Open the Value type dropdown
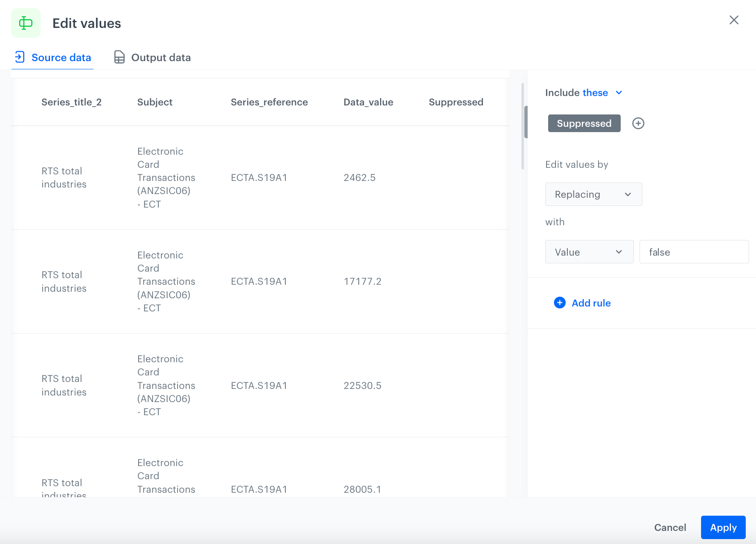This screenshot has width=756, height=544. [589, 252]
